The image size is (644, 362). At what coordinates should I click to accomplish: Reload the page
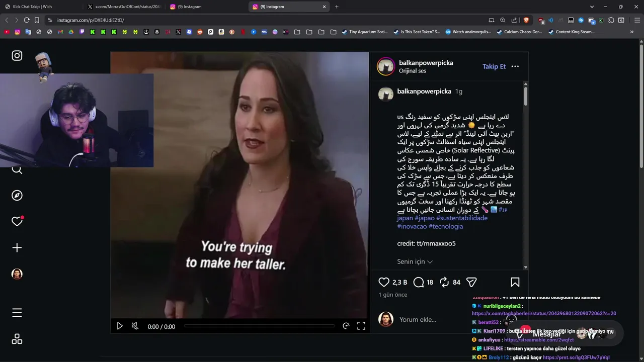(26, 20)
